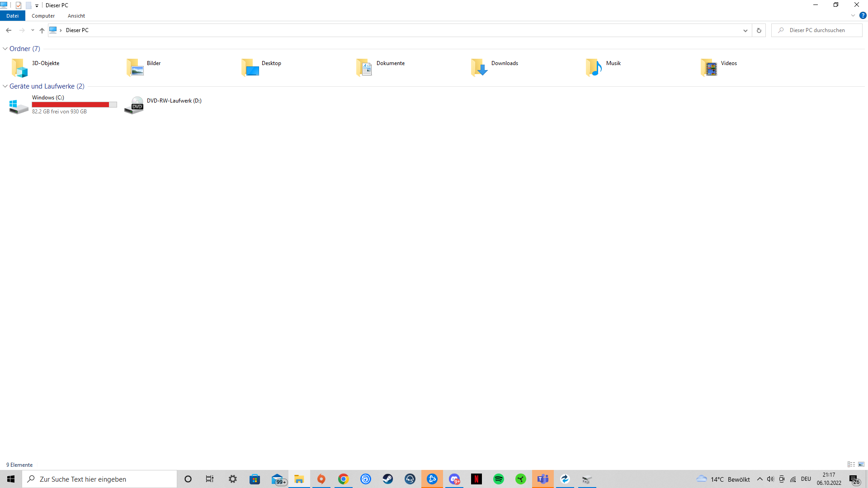Image resolution: width=868 pixels, height=488 pixels.
Task: Click the refresh button next to address bar
Action: coord(759,30)
